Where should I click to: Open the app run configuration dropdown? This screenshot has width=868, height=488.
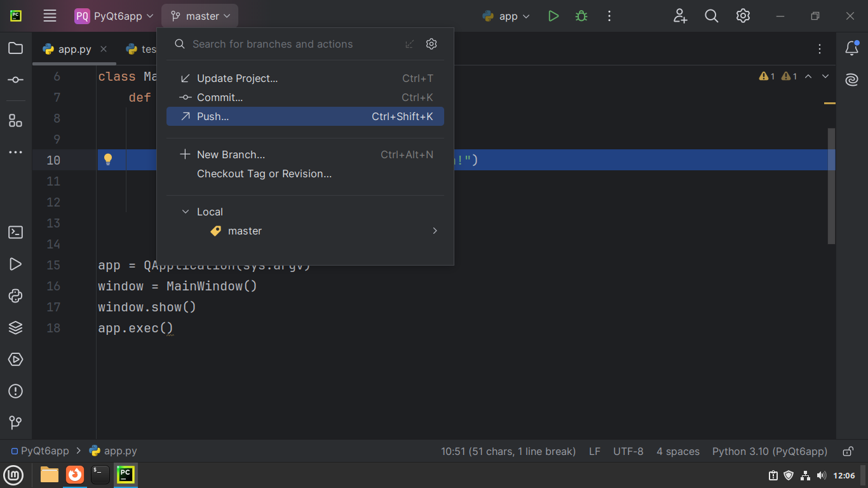pos(506,16)
